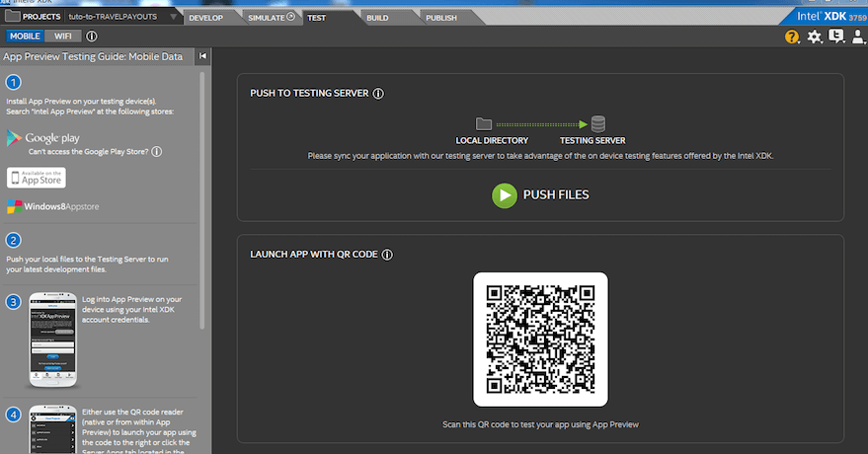Switch to WIFI testing mode
The height and width of the screenshot is (454, 868).
tap(62, 37)
